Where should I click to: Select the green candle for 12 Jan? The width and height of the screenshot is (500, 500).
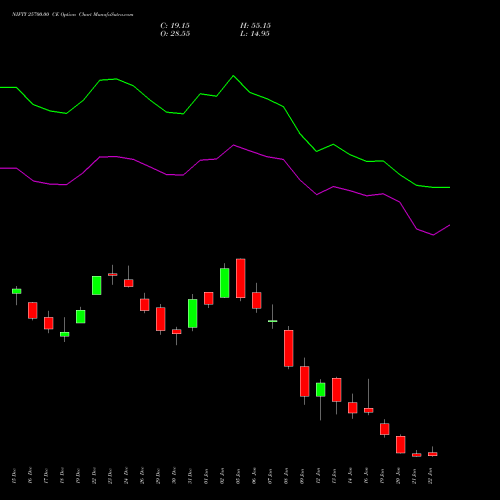click(321, 390)
